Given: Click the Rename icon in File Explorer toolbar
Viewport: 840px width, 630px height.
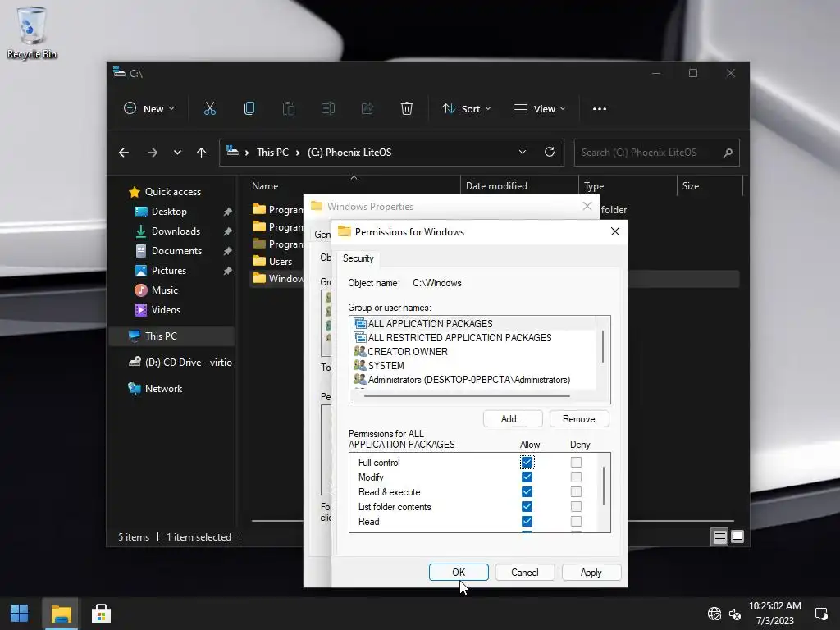Looking at the screenshot, I should click(328, 109).
